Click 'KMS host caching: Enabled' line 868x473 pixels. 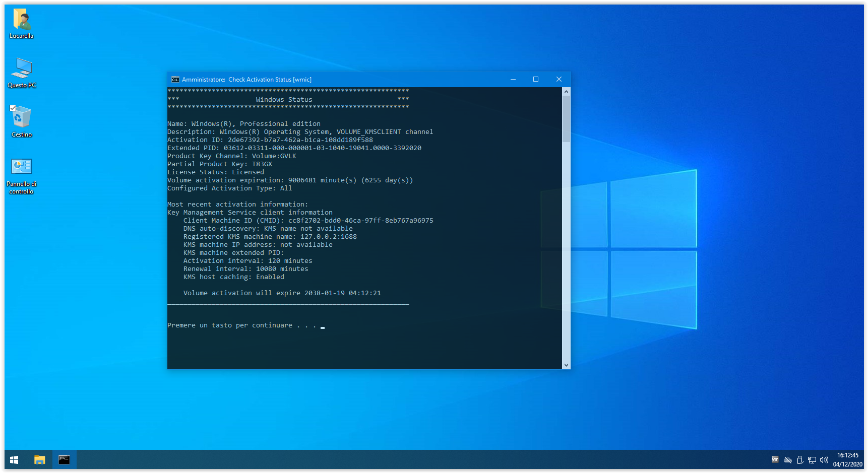click(x=234, y=277)
